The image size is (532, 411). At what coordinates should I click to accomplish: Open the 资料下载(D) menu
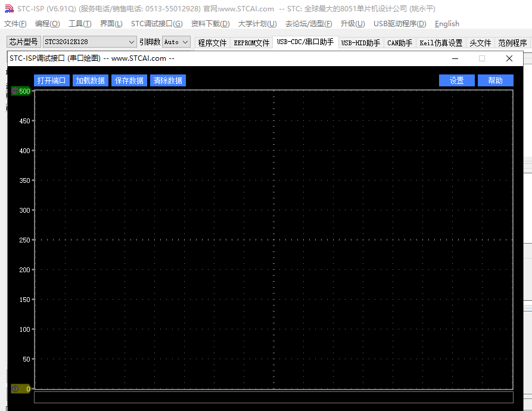[x=210, y=24]
